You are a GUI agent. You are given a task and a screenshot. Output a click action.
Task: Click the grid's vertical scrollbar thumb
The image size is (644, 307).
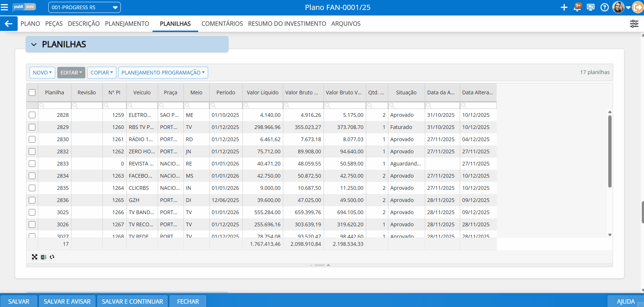pos(610,151)
